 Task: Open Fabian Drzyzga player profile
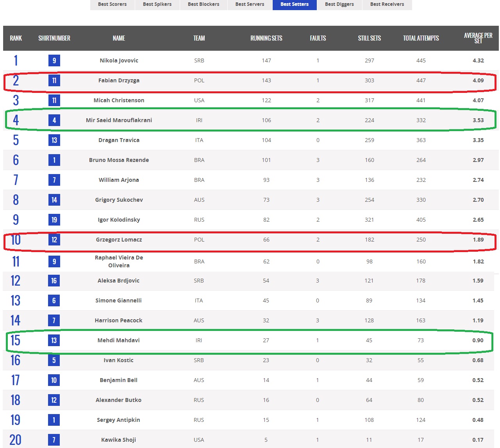coord(119,80)
